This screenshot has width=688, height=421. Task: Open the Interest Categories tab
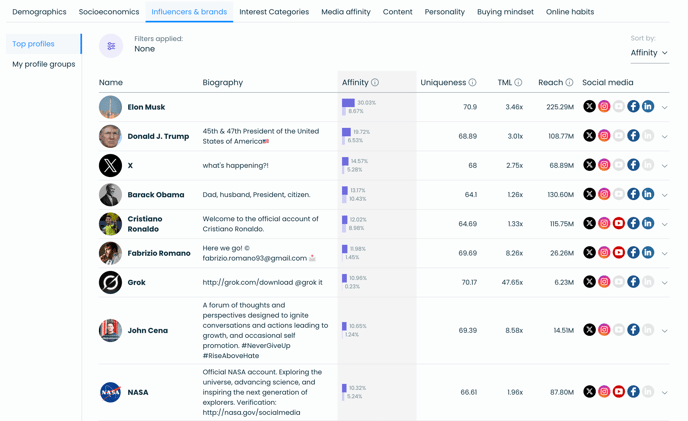point(274,12)
